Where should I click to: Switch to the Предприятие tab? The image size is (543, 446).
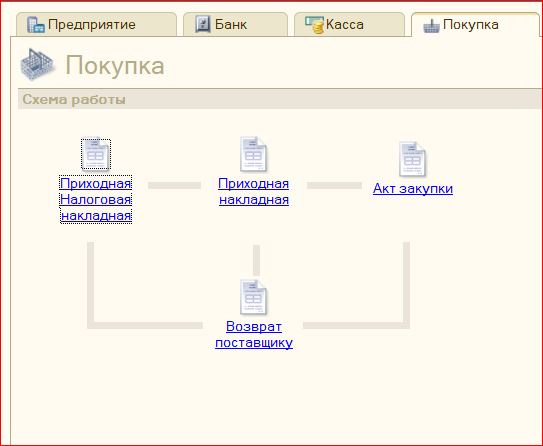coord(97,24)
